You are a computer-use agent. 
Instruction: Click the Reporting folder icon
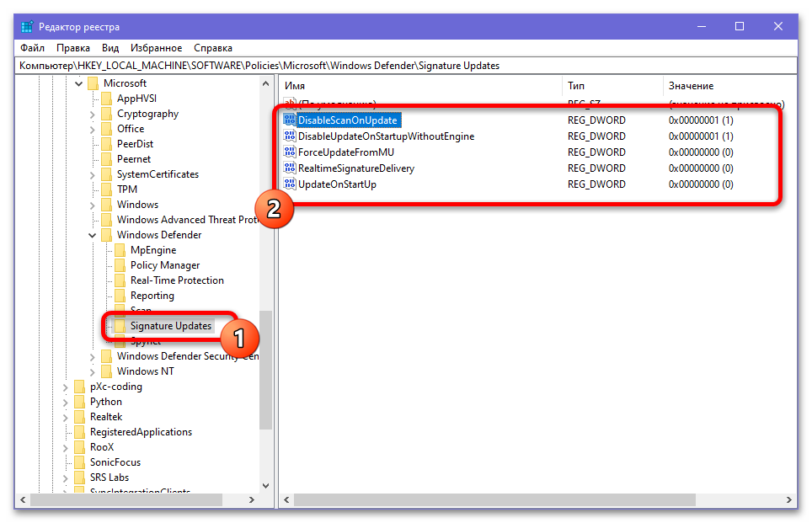pos(120,295)
